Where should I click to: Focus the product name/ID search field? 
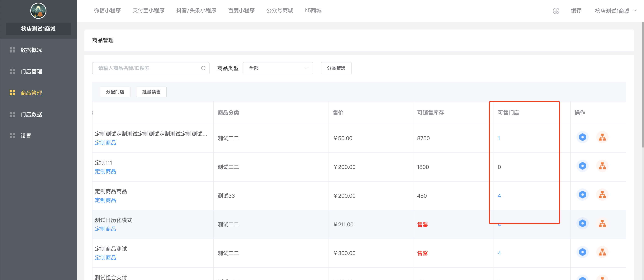(x=148, y=68)
